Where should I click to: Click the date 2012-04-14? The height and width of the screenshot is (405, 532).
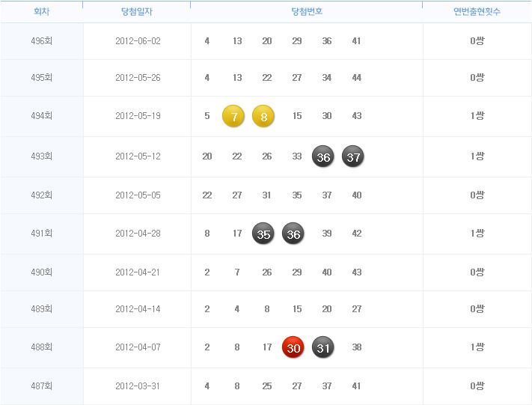138,309
